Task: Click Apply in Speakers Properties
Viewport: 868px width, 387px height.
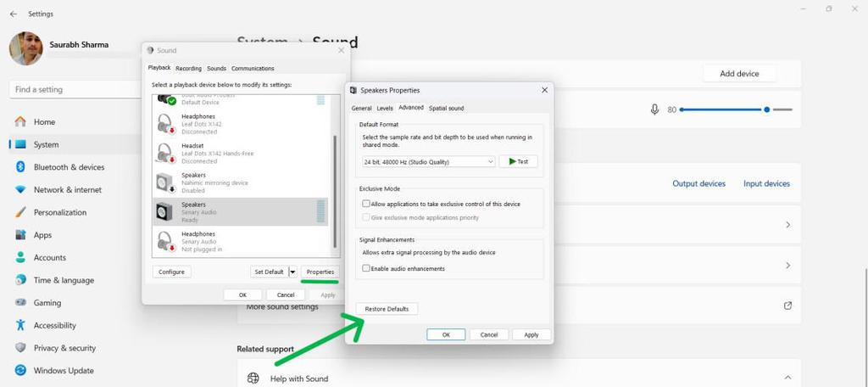Action: (x=531, y=335)
